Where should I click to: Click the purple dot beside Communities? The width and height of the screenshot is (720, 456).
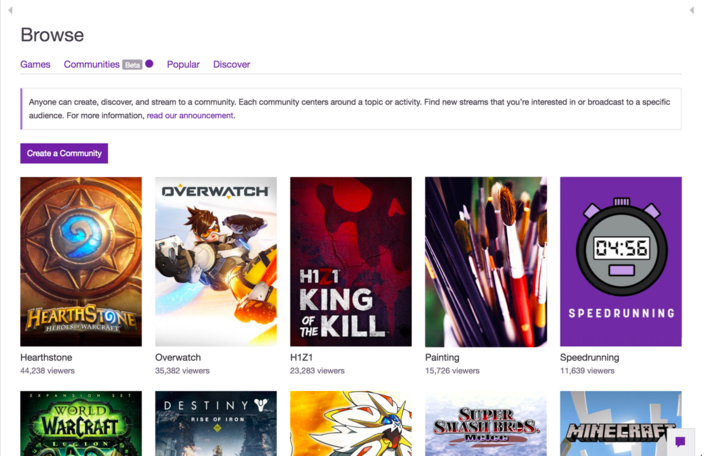pyautogui.click(x=149, y=64)
